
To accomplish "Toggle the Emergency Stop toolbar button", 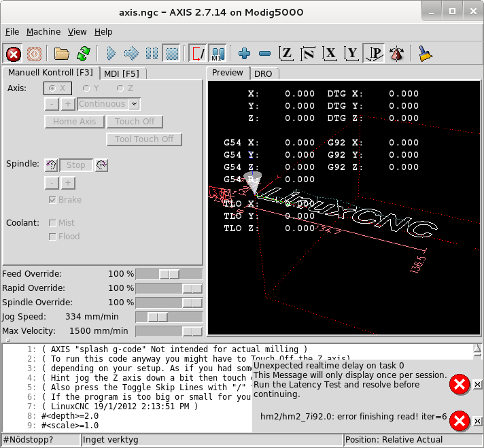I will coord(14,54).
